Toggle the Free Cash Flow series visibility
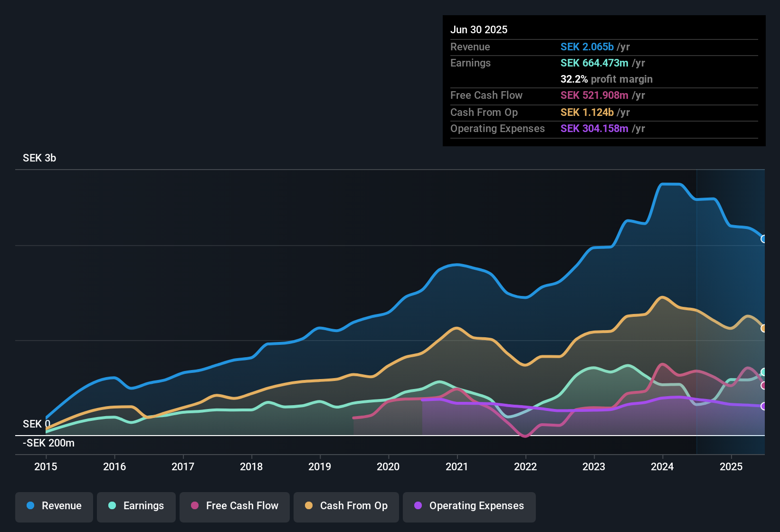780x532 pixels. point(234,507)
